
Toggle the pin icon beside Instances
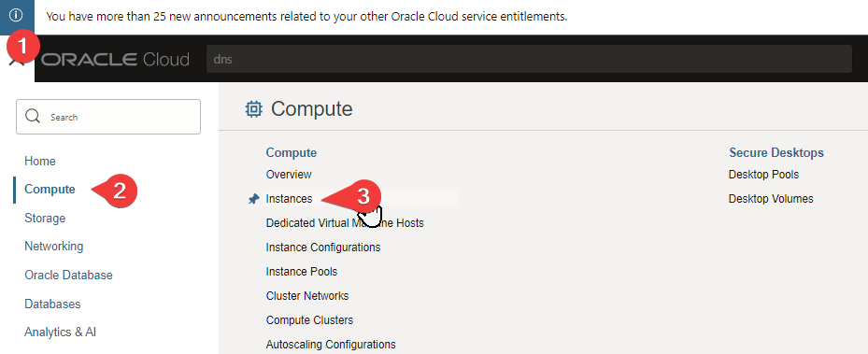253,199
